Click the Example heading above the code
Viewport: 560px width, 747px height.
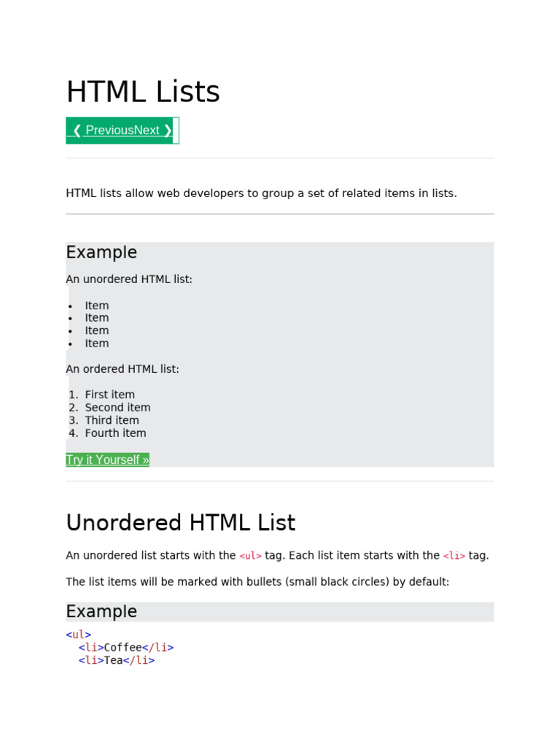[x=101, y=611]
